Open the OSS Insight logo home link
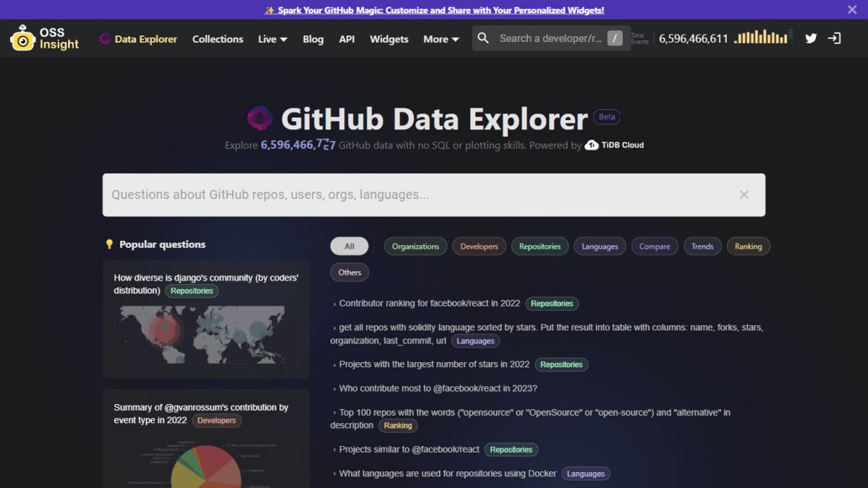868x488 pixels. pos(45,38)
